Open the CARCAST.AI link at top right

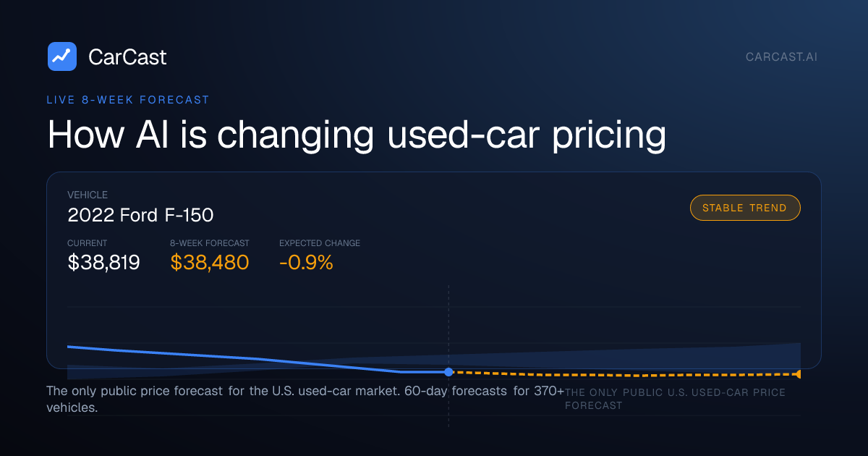[781, 56]
